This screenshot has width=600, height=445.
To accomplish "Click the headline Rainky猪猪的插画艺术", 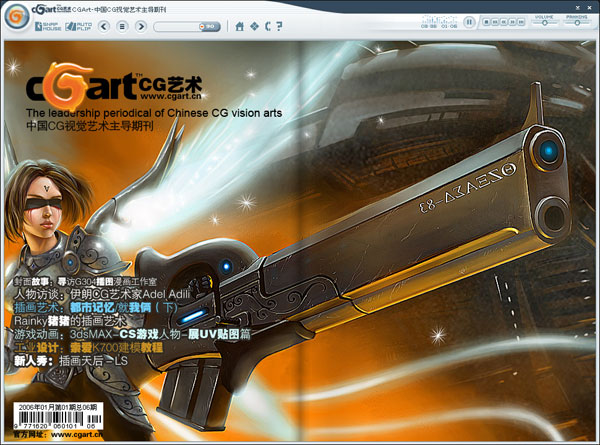I will click(x=70, y=321).
